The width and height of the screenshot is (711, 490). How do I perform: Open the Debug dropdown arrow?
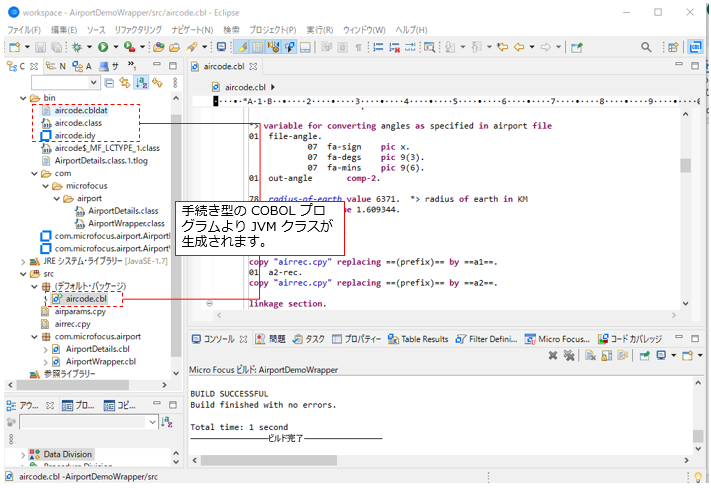pos(89,47)
